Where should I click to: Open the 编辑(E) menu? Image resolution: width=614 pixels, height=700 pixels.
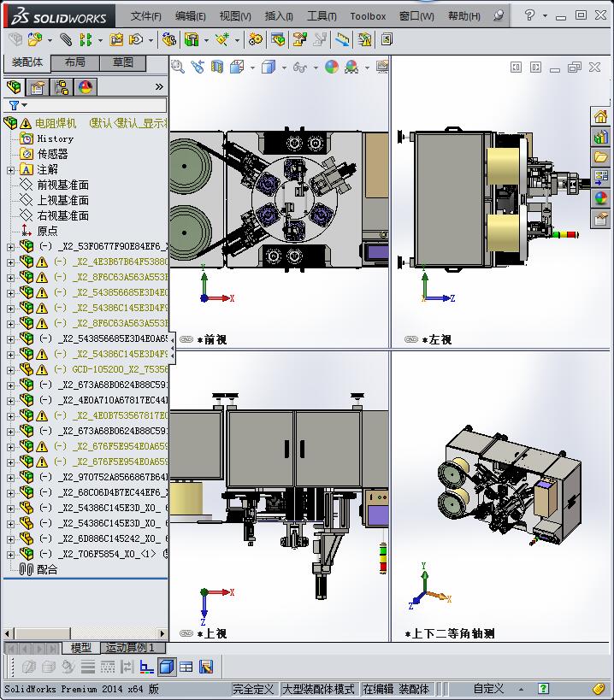click(x=190, y=16)
